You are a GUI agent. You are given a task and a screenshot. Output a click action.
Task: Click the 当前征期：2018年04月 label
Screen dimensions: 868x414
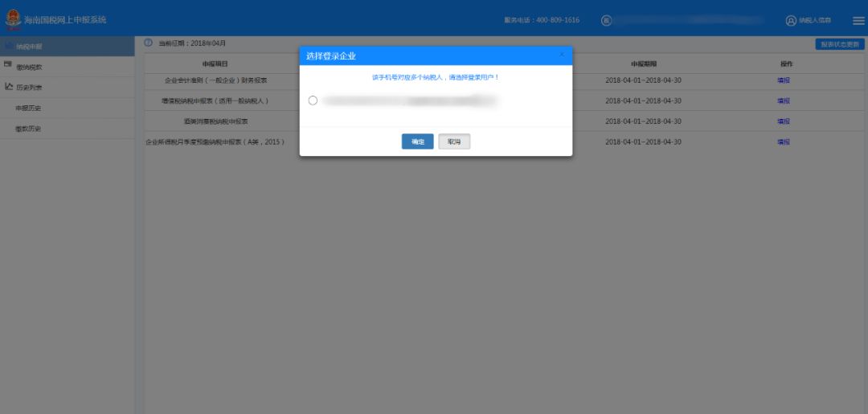[192, 43]
